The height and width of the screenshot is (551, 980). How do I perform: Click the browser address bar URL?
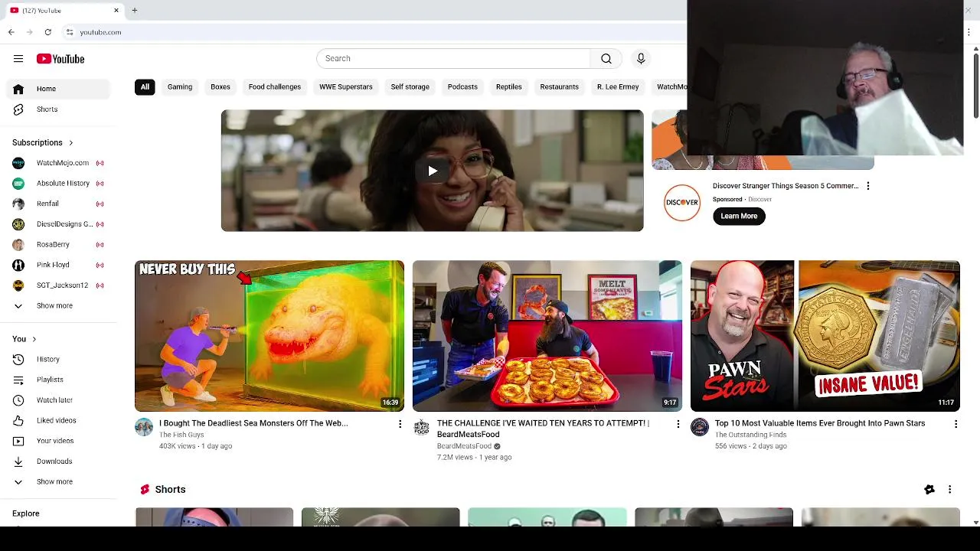coord(100,32)
